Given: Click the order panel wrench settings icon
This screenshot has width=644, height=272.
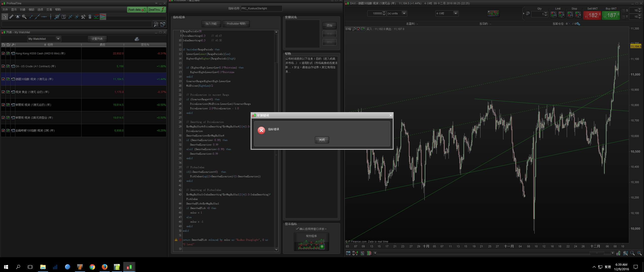Looking at the screenshot, I should pyautogui.click(x=528, y=14).
